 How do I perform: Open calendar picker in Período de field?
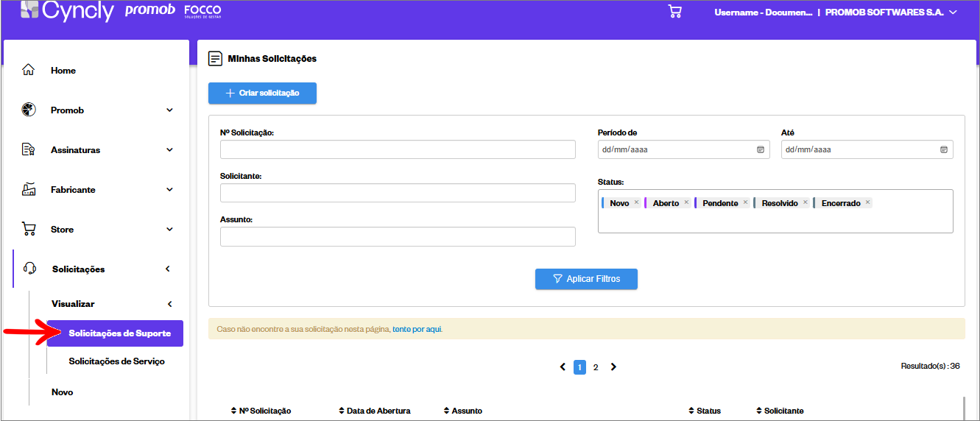pos(761,149)
